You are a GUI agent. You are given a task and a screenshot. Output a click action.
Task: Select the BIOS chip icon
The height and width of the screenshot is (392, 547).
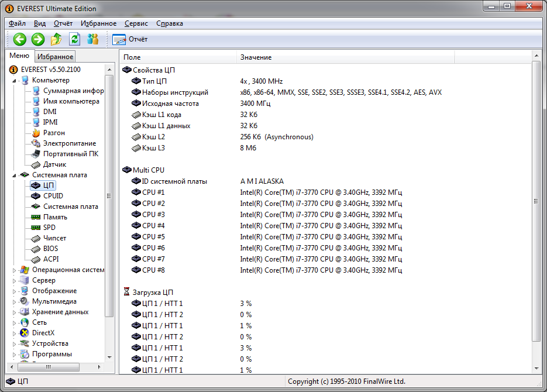[x=36, y=249]
